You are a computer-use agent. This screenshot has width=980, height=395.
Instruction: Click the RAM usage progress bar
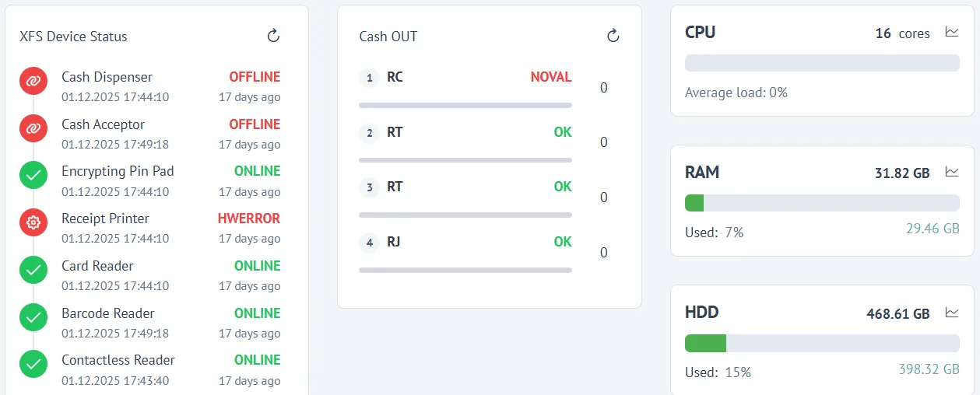click(x=822, y=203)
